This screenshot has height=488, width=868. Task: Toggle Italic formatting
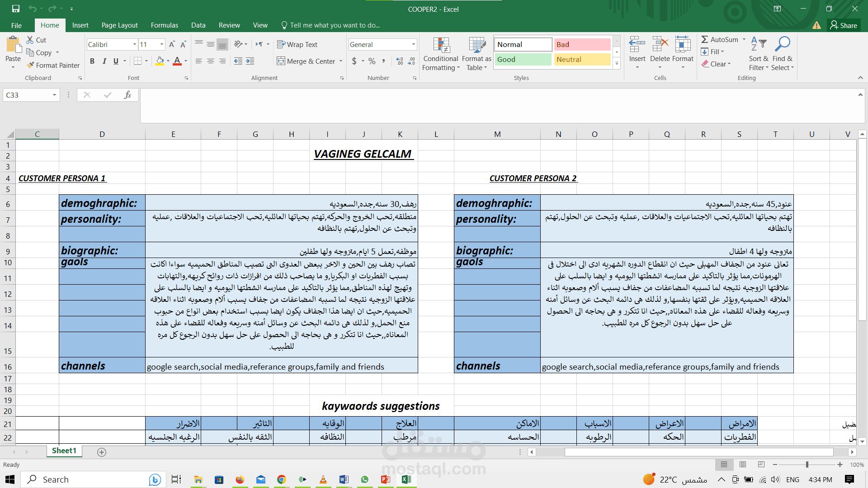(104, 61)
